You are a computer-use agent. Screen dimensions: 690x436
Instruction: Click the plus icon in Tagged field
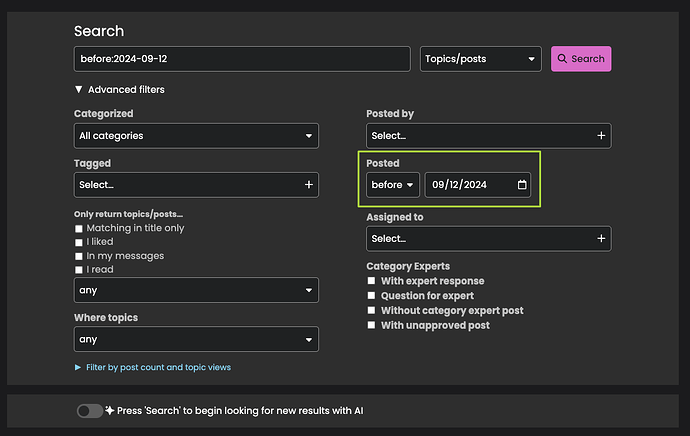[x=309, y=185]
